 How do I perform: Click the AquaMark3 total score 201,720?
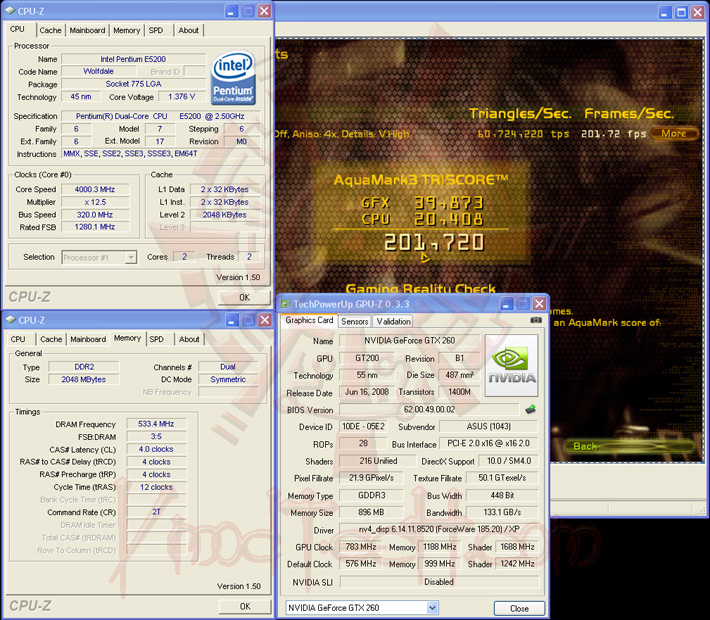[434, 242]
